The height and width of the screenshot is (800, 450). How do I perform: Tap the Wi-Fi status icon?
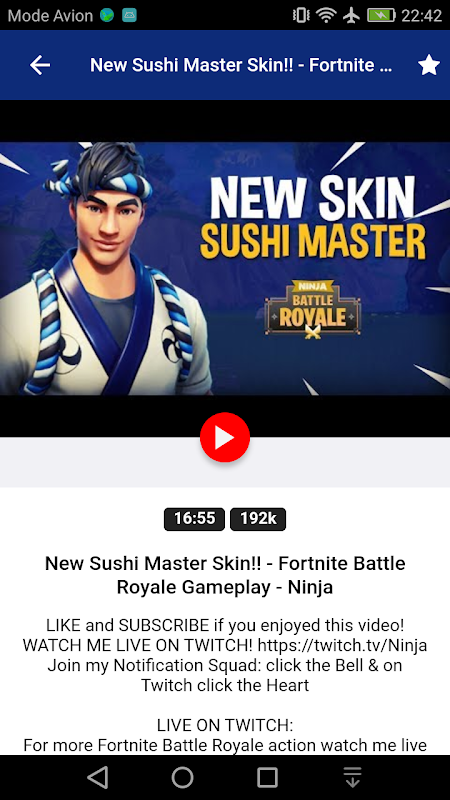tap(326, 15)
